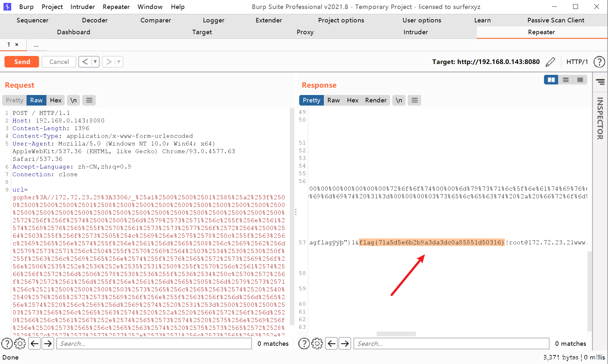The width and height of the screenshot is (608, 364).
Task: Open request message options hamburger menu
Action: [x=89, y=100]
